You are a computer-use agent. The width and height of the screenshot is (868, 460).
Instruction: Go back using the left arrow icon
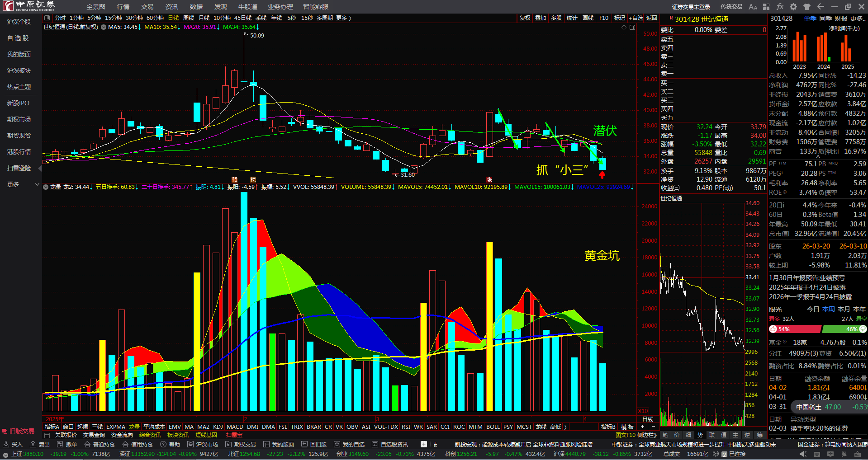click(821, 7)
